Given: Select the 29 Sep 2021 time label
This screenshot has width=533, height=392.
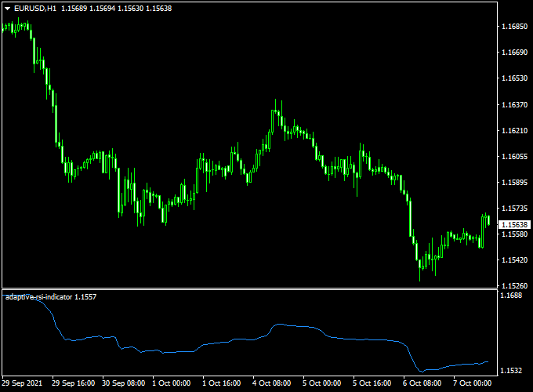Looking at the screenshot, I should tap(22, 383).
